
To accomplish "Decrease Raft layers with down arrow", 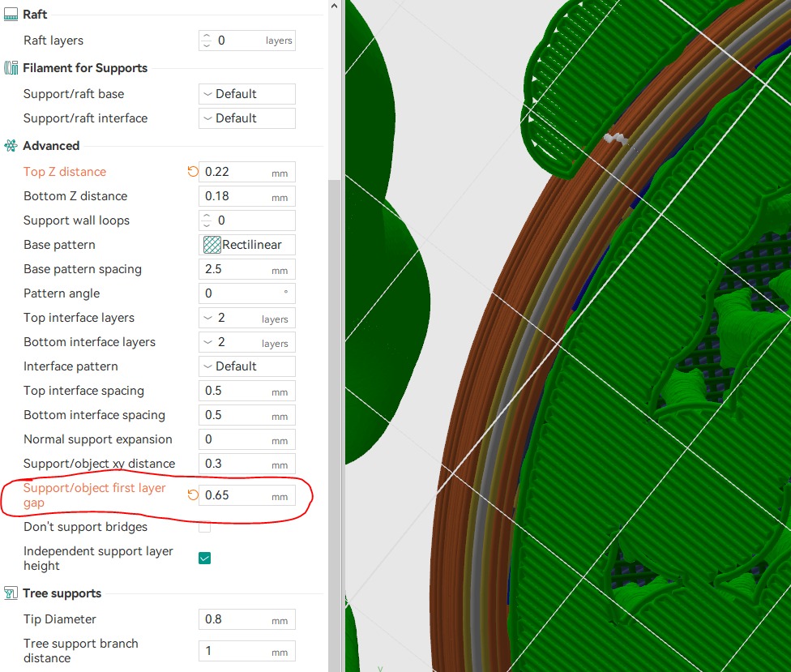I will 207,45.
